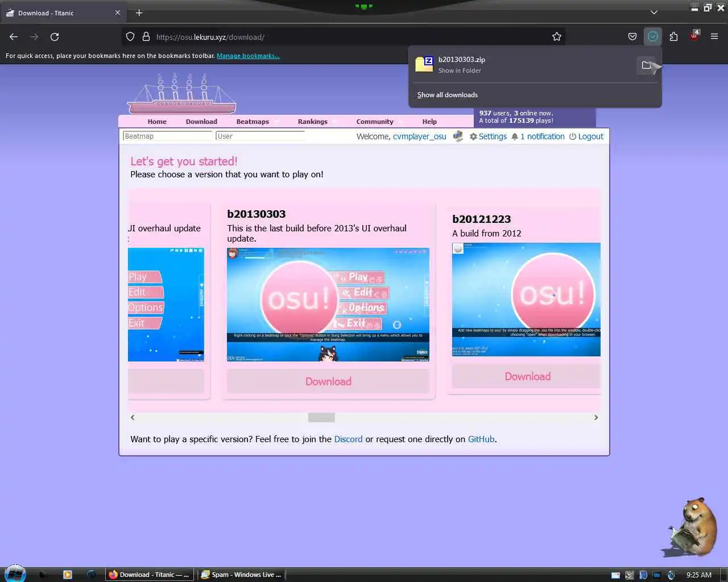
Task: Open the GitHub link
Action: pyautogui.click(x=481, y=439)
